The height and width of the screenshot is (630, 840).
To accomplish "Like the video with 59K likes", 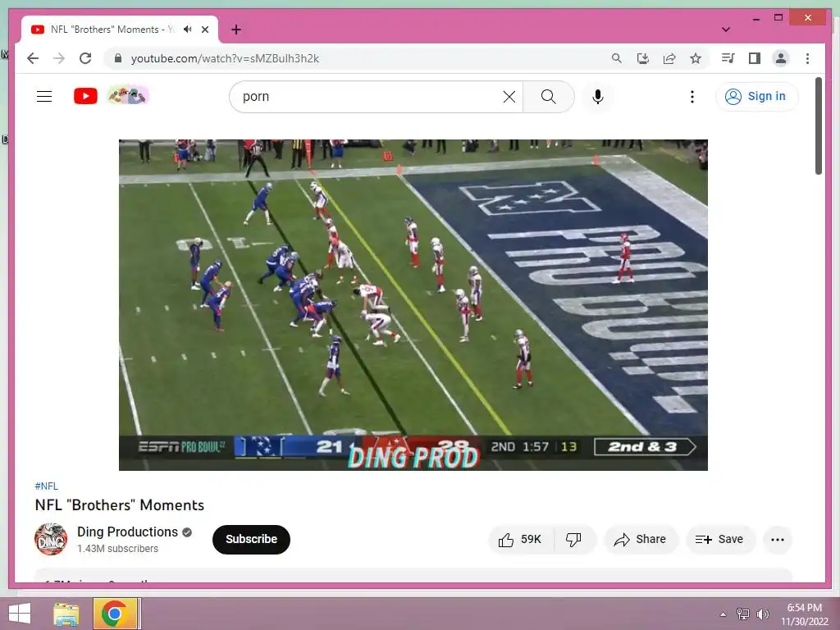I will point(520,540).
